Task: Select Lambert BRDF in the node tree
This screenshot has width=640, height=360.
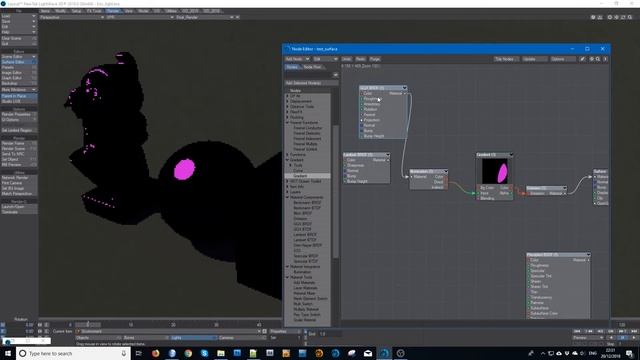Action: [305, 235]
